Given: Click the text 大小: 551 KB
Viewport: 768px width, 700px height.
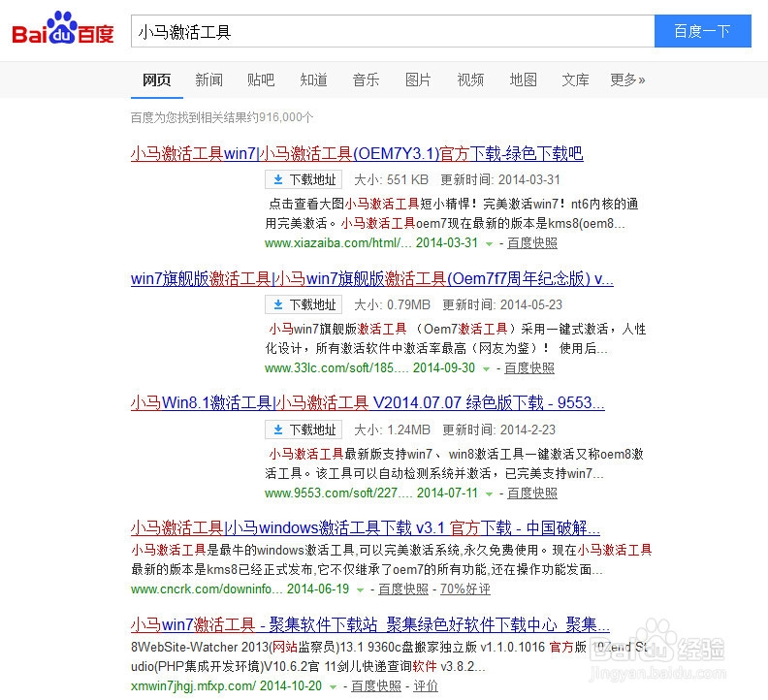Looking at the screenshot, I should pos(391,179).
